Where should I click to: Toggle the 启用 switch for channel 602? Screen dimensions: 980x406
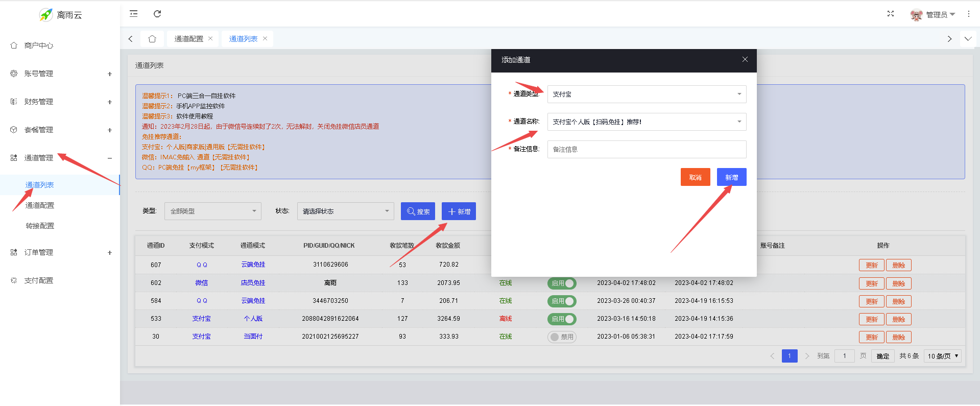[562, 283]
